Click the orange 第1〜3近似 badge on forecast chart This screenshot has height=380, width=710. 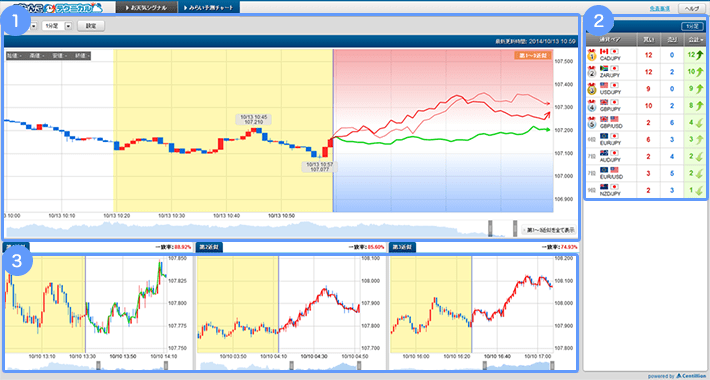(533, 56)
